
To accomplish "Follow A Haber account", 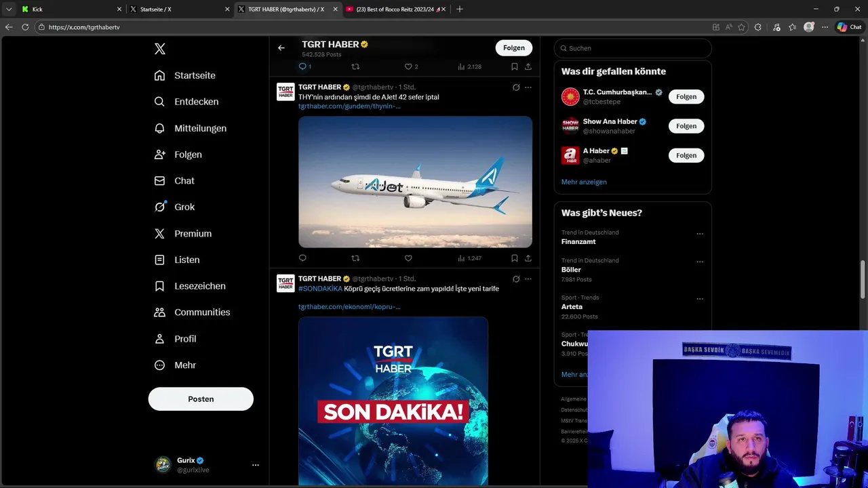I will coord(686,155).
